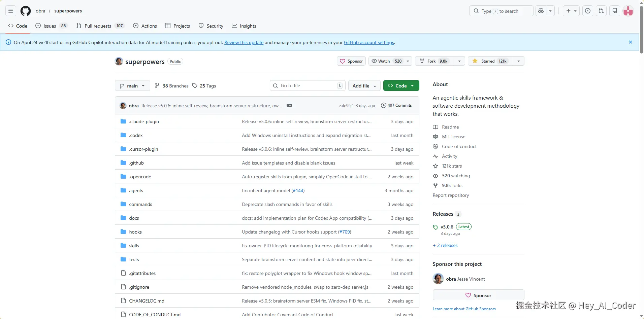Switch to the Security tab
The width and height of the screenshot is (644, 319).
pos(211,26)
